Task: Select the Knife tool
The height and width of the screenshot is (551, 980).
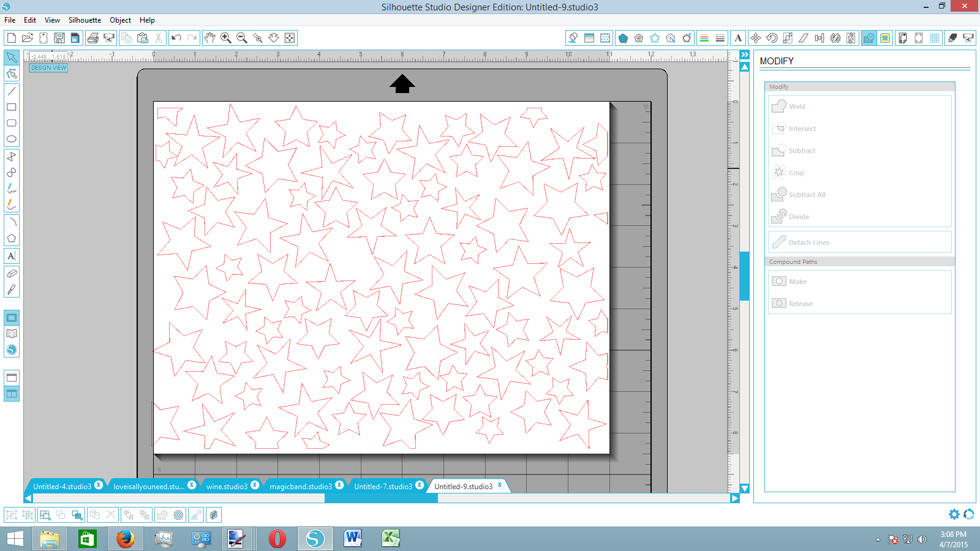Action: pos(12,290)
